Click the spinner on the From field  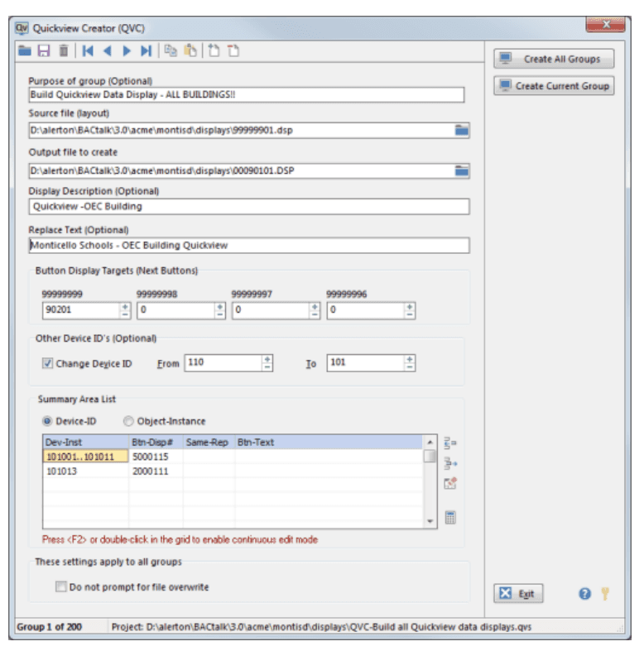coord(267,363)
